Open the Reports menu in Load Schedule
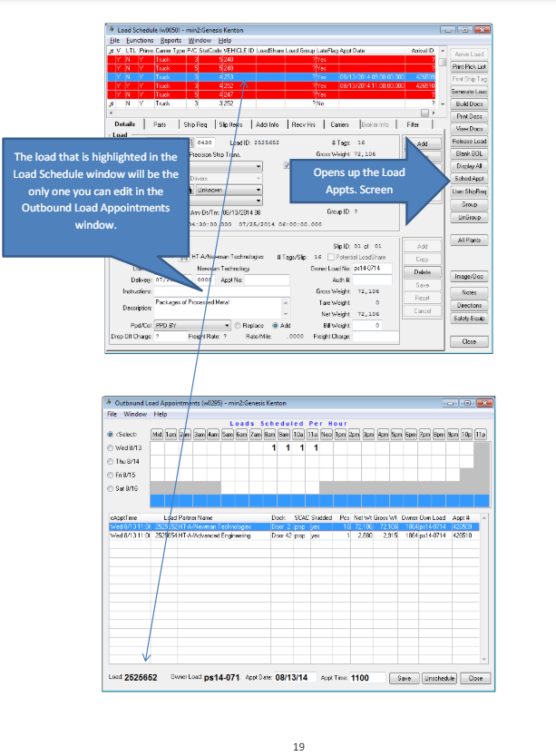This screenshot has width=556, height=756. (x=171, y=41)
